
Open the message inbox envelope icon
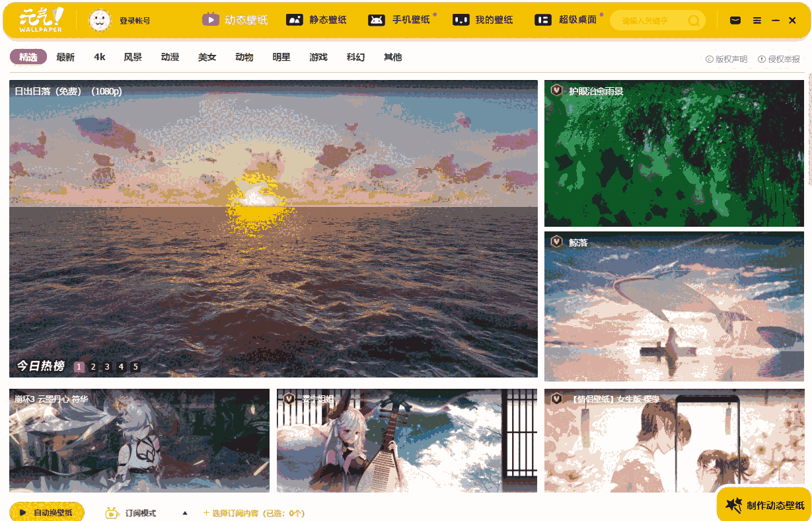(734, 20)
